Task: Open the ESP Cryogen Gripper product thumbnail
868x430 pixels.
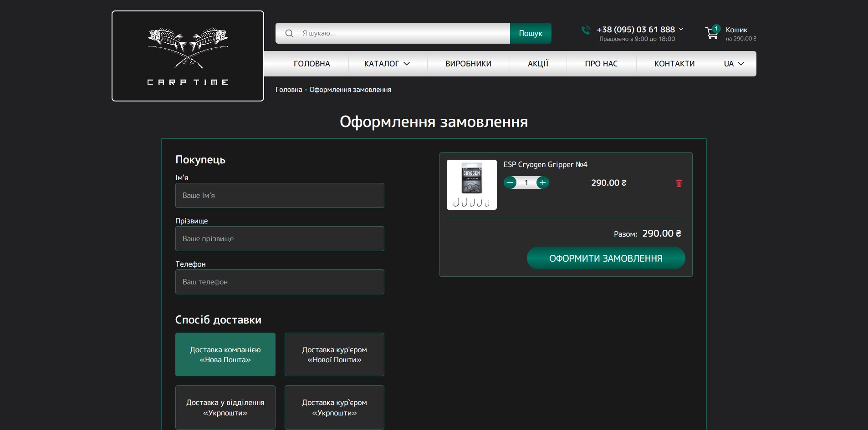Action: [472, 185]
